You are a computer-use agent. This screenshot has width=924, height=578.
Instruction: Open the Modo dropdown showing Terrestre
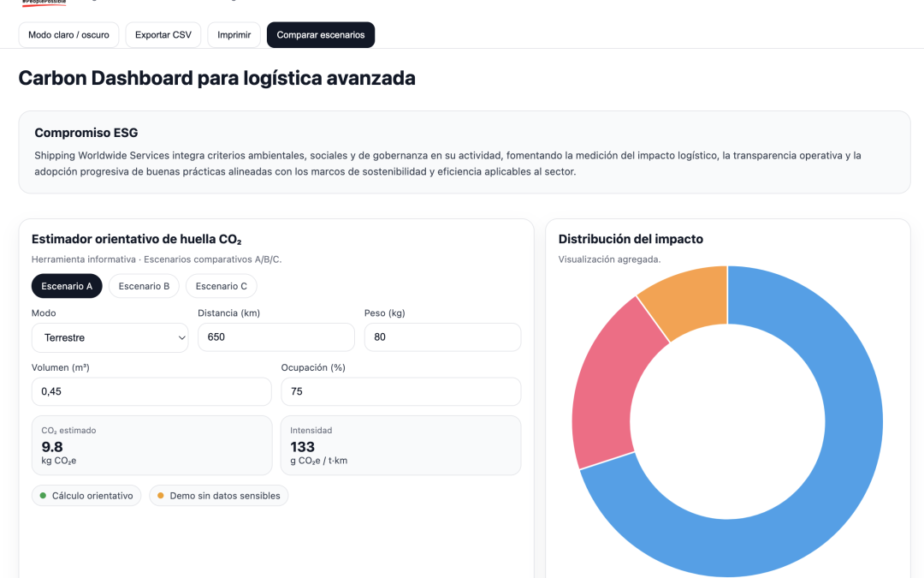(110, 337)
